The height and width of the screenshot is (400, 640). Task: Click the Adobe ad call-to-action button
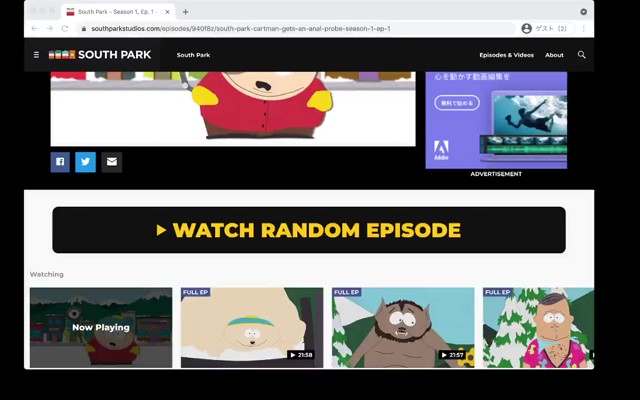point(457,103)
